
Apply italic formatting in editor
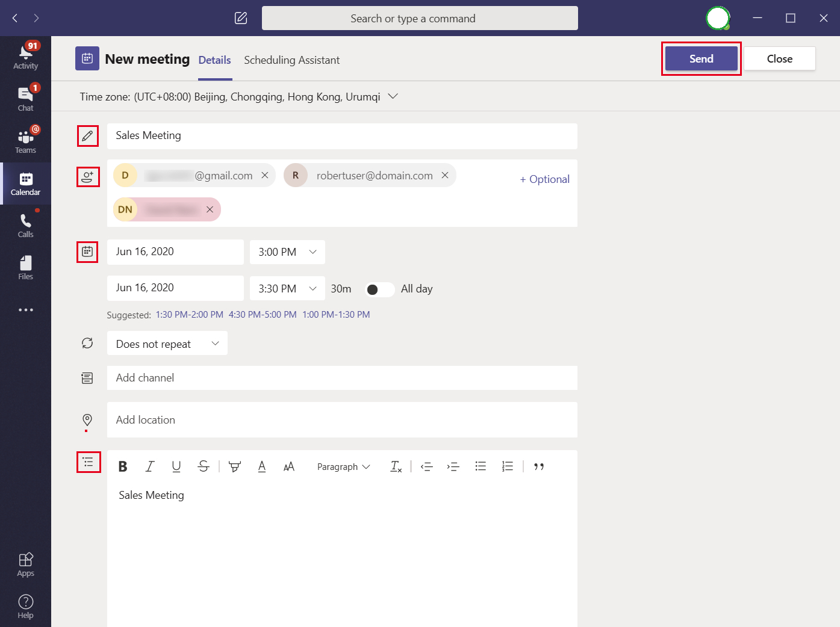click(x=150, y=466)
